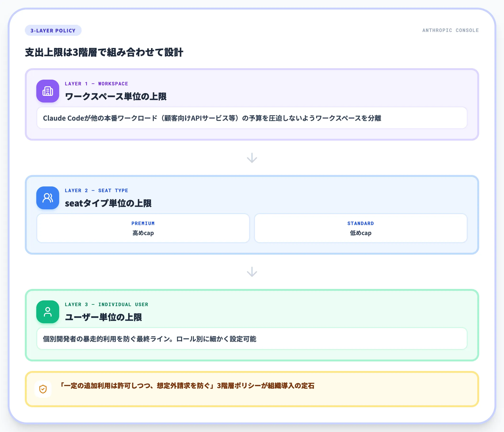Click the LAYER 1 – WORKSPACE label

tap(96, 84)
